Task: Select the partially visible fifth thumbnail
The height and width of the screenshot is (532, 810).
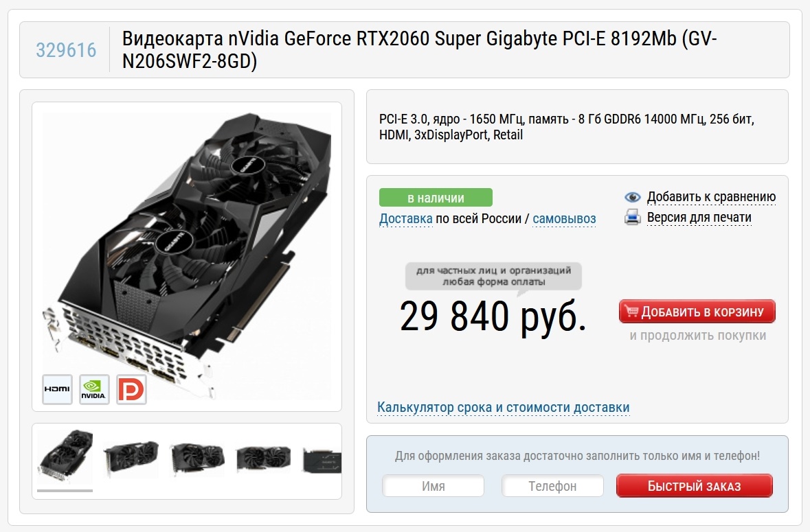Action: pyautogui.click(x=322, y=461)
